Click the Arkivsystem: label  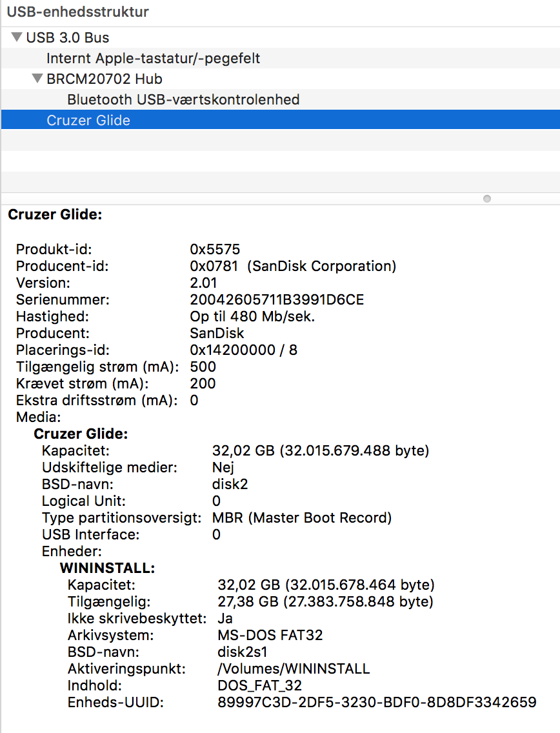pyautogui.click(x=110, y=636)
